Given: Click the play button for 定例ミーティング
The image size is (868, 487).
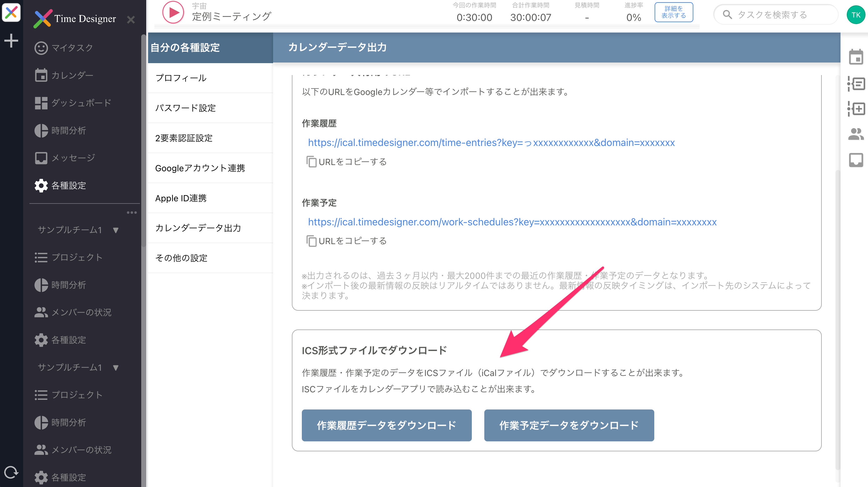Looking at the screenshot, I should point(173,13).
